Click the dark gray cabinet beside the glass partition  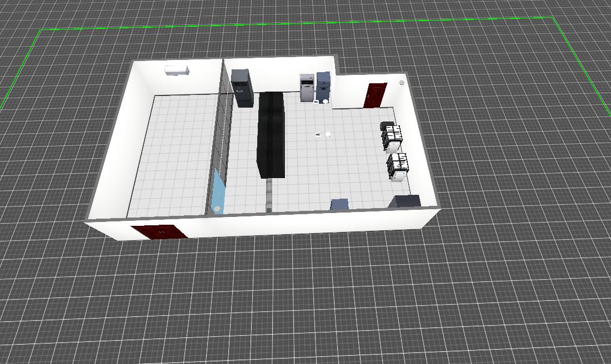[x=242, y=88]
